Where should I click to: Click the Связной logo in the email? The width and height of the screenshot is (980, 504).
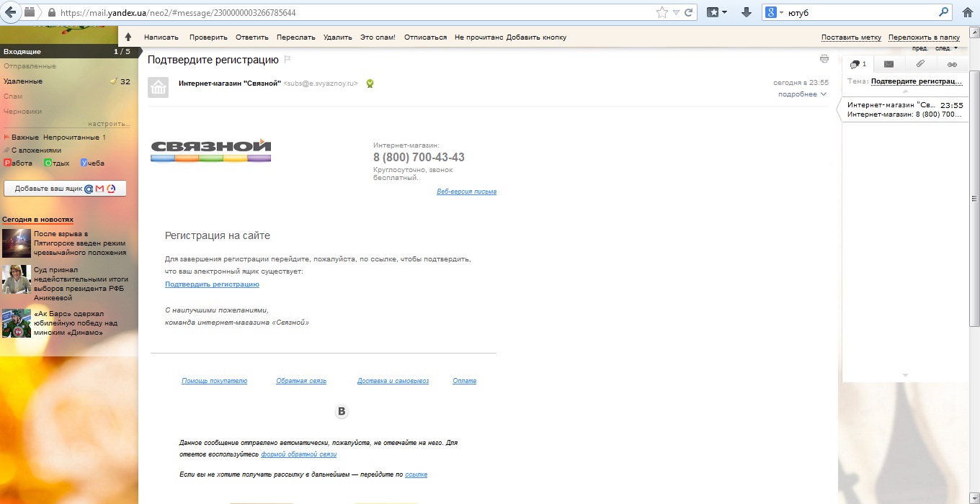(x=211, y=150)
